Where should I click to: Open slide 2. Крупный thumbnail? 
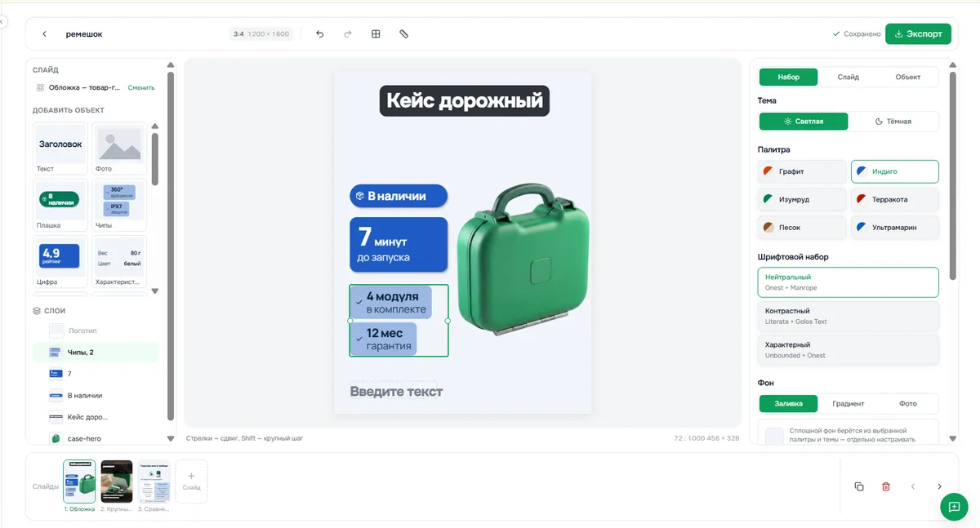tap(117, 481)
